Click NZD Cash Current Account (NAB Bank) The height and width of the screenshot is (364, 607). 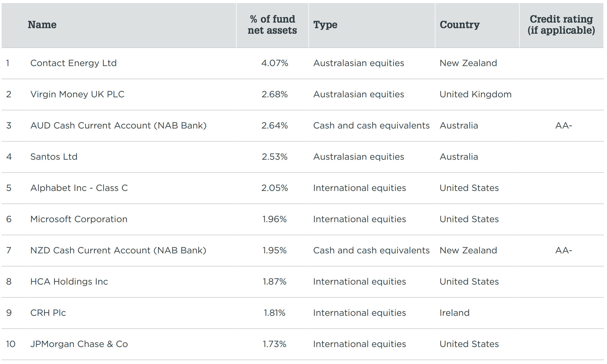(118, 251)
